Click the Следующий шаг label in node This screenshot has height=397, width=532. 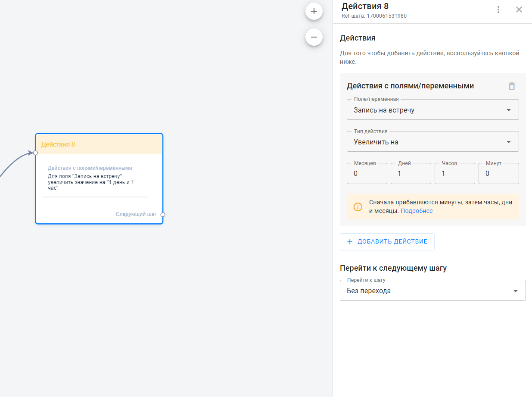[136, 214]
